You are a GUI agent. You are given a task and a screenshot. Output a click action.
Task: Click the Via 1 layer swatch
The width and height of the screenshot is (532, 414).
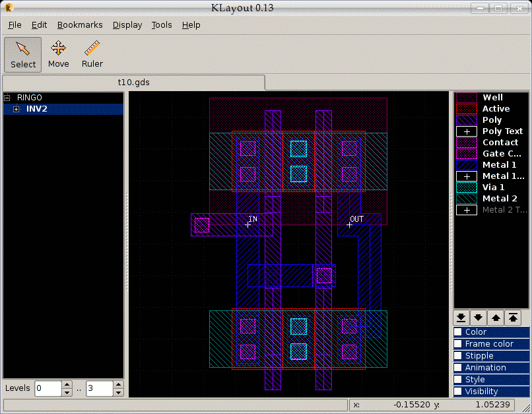coord(467,188)
